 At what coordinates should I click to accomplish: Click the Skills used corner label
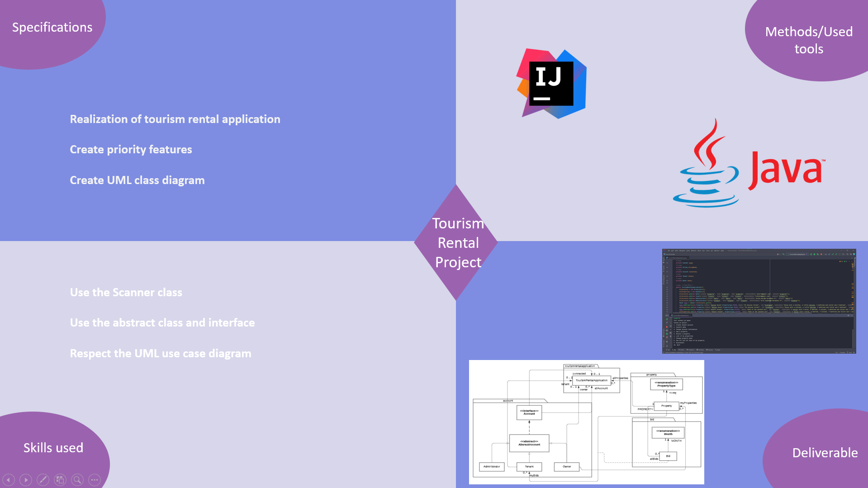click(x=53, y=448)
